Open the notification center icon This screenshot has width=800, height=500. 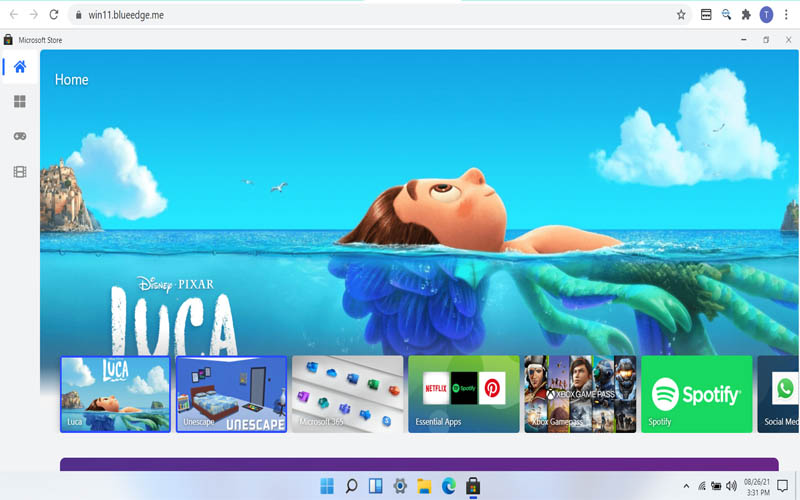point(782,485)
